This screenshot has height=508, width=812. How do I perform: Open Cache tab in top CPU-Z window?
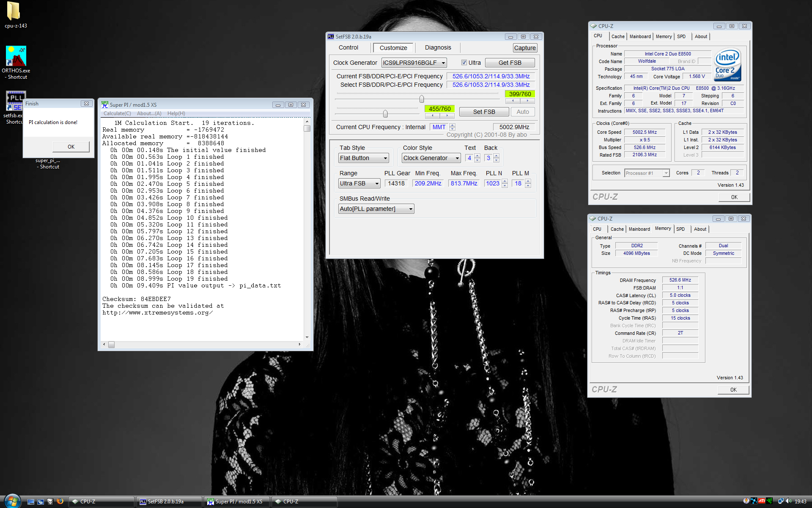point(617,36)
